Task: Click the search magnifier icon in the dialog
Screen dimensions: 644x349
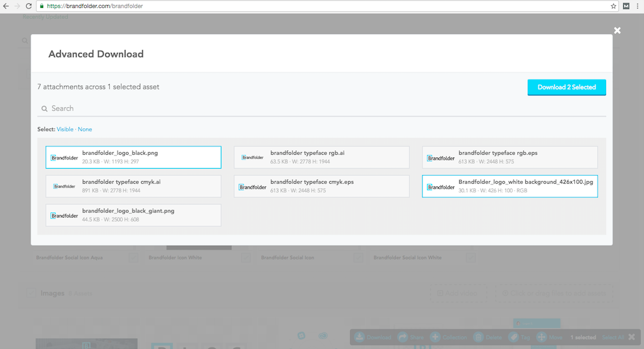Action: [44, 109]
